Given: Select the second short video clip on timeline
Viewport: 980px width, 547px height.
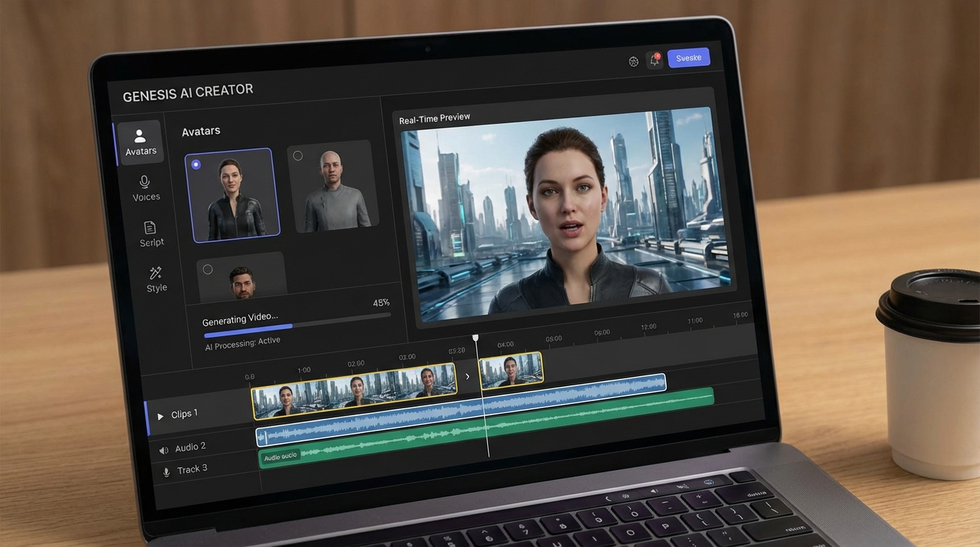Looking at the screenshot, I should click(511, 370).
